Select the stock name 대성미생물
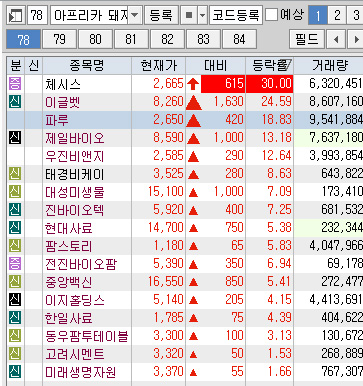The width and height of the screenshot is (363, 386). click(x=75, y=192)
